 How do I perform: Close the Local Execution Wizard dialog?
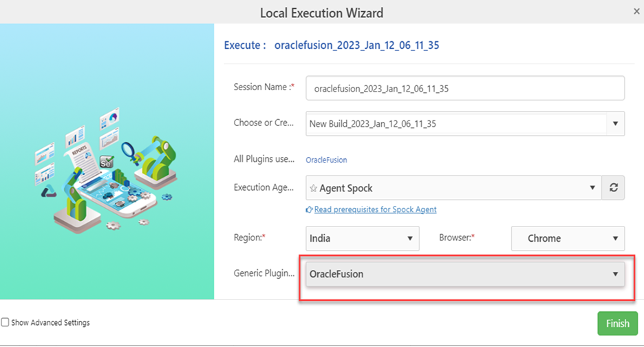(636, 12)
